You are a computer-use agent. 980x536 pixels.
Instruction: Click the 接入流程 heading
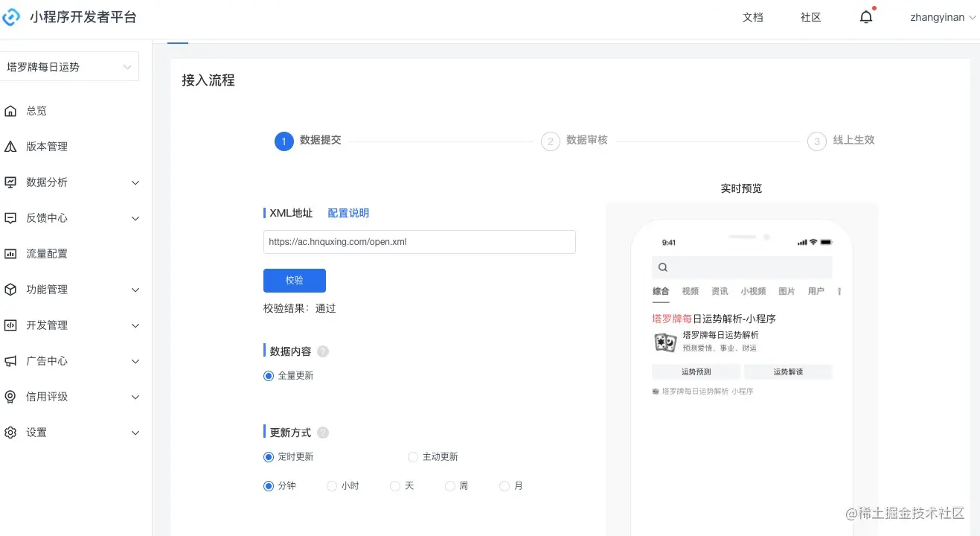pos(208,80)
